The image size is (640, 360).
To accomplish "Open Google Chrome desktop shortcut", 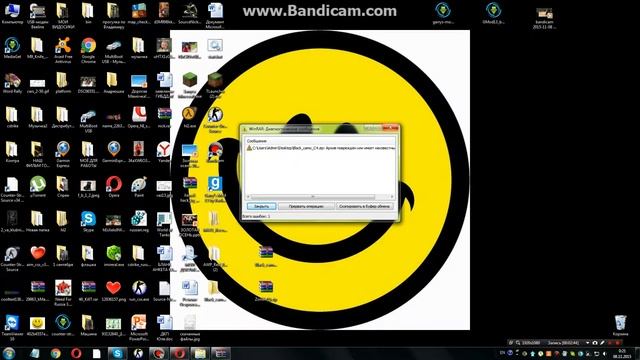I will 88,50.
